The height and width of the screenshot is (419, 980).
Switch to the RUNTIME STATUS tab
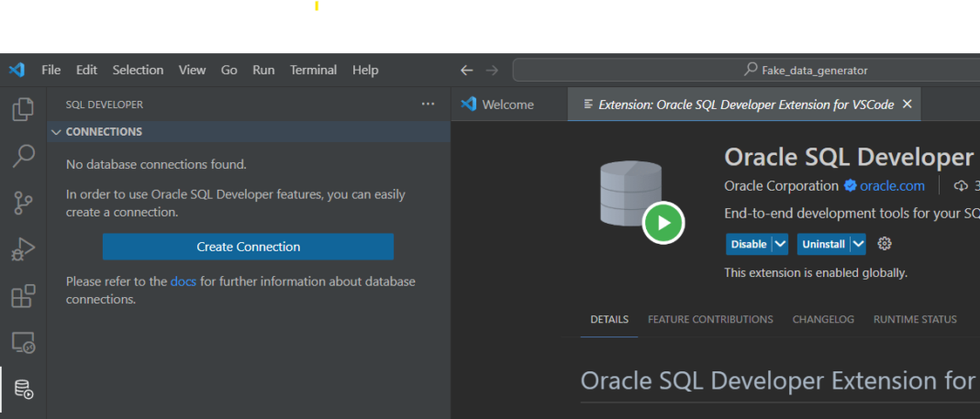point(915,319)
